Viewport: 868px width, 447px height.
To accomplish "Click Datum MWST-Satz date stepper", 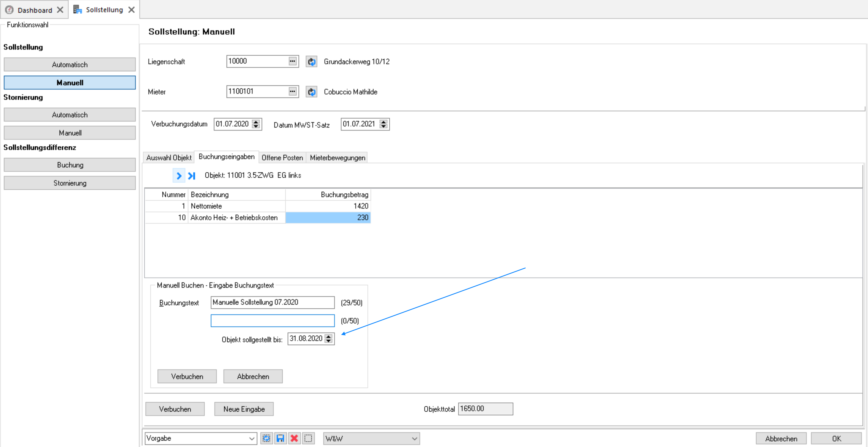I will point(383,124).
